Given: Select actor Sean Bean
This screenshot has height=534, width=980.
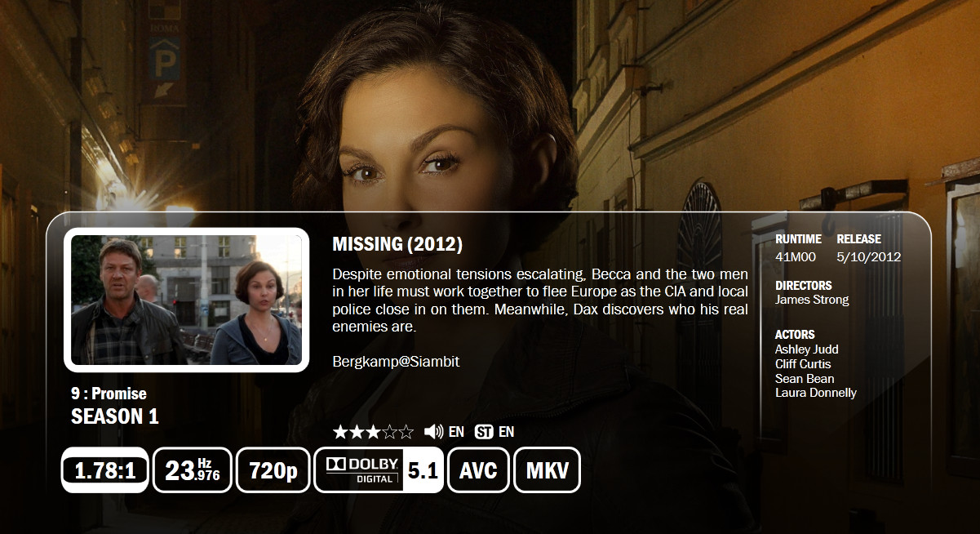Looking at the screenshot, I should tap(805, 378).
